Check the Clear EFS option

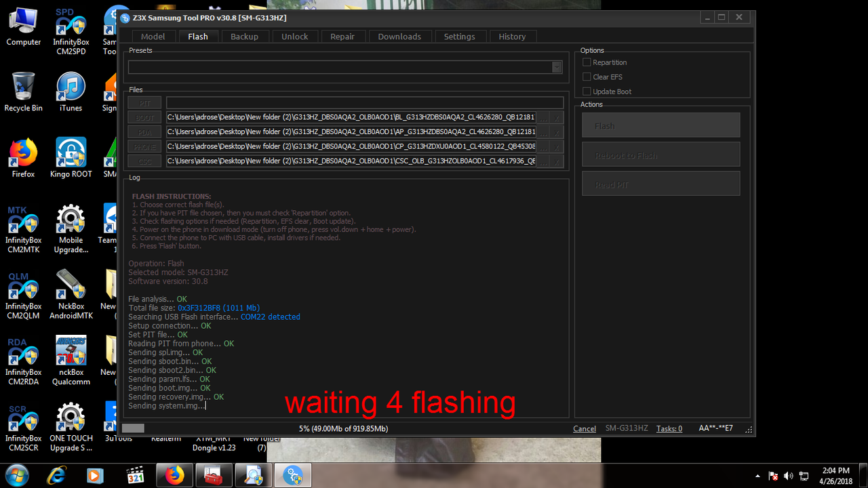pyautogui.click(x=586, y=77)
